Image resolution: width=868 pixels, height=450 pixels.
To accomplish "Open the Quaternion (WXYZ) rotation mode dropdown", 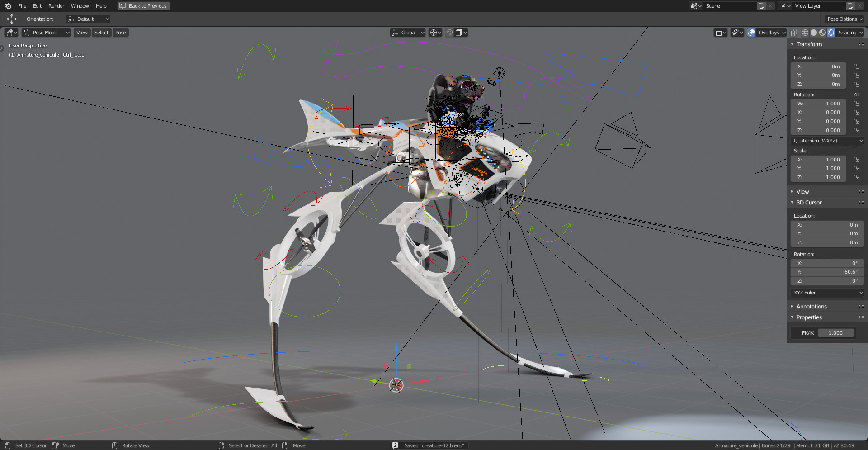I will 828,141.
